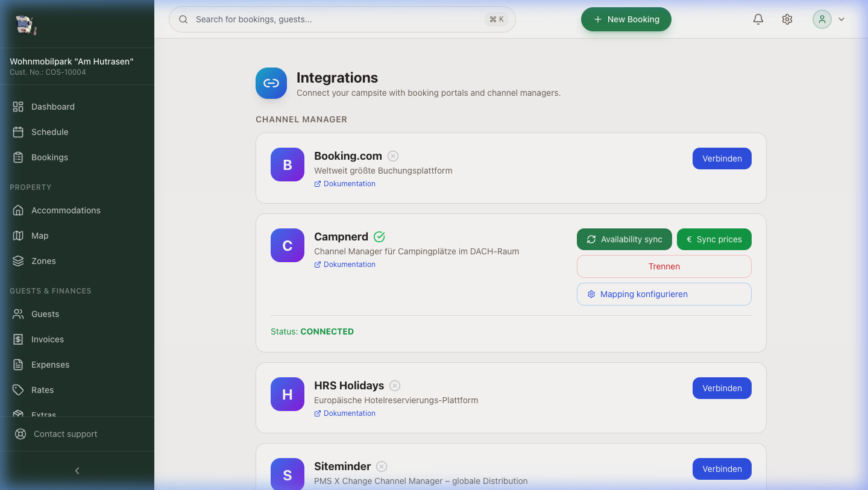Click the Integrations page heading

[337, 78]
